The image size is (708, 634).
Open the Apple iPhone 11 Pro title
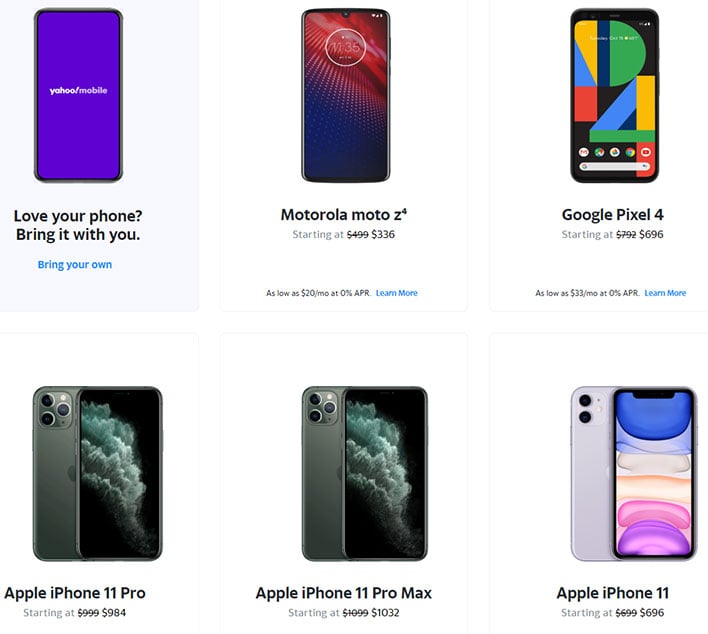click(75, 593)
